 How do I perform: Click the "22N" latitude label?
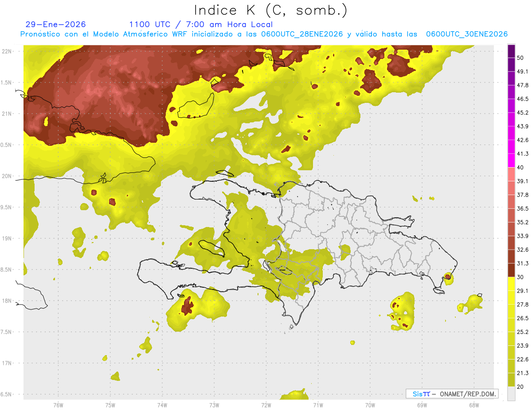7,51
